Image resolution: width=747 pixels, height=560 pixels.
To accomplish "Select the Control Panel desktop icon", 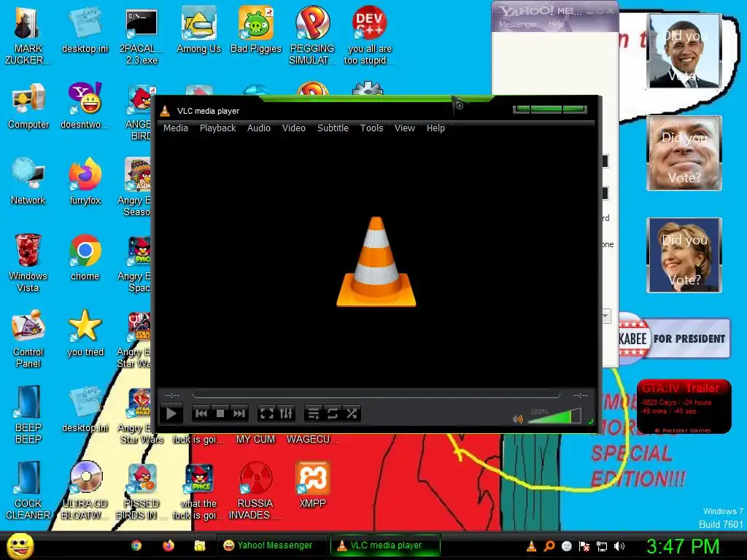I will [28, 339].
